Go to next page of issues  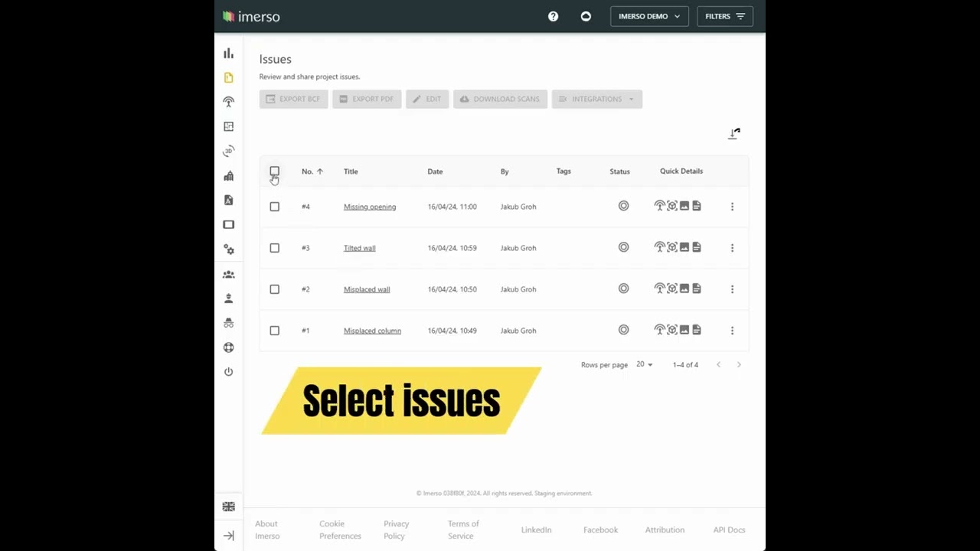click(x=739, y=364)
